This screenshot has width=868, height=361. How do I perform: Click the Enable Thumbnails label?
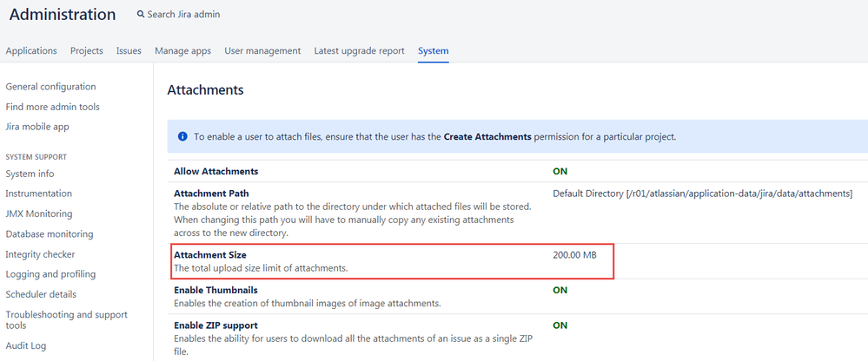215,290
